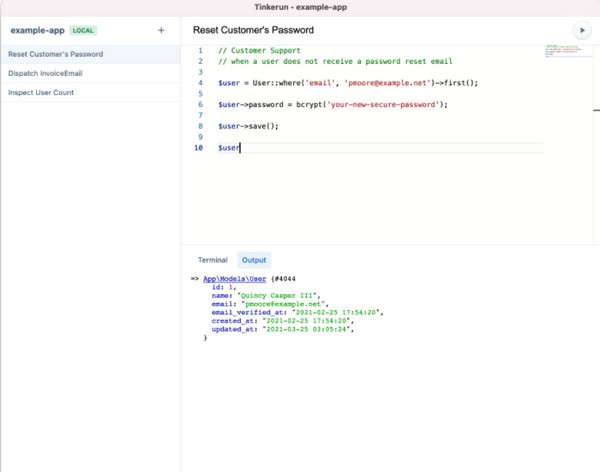Image resolution: width=600 pixels, height=472 pixels.
Task: Click line number 1 in the gutter
Action: pyautogui.click(x=200, y=51)
